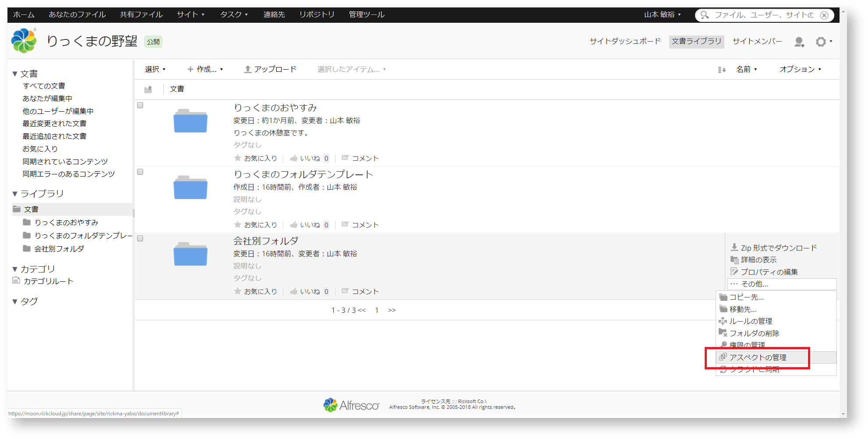Click the navigate-up folder icon in breadcrumb
This screenshot has width=868, height=439.
pos(148,89)
